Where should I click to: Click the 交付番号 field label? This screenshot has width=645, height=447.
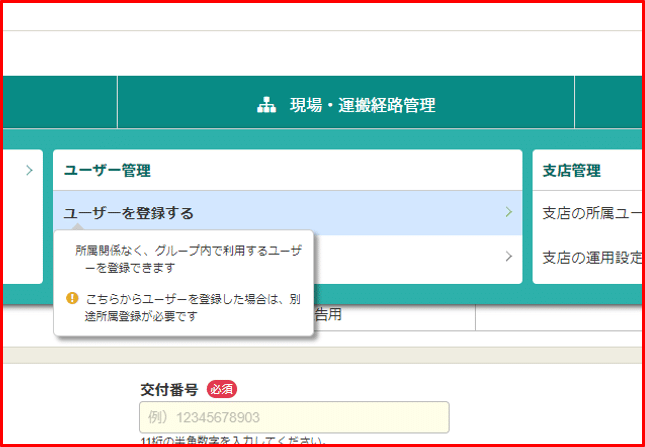point(169,389)
